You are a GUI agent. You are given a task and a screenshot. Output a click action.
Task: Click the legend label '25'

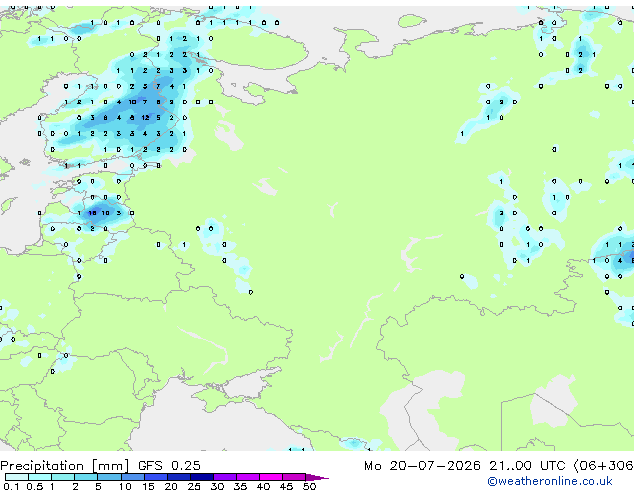(194, 486)
